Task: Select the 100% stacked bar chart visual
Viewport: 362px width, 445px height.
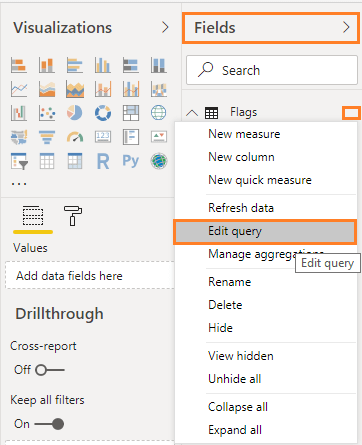Action: 131,65
